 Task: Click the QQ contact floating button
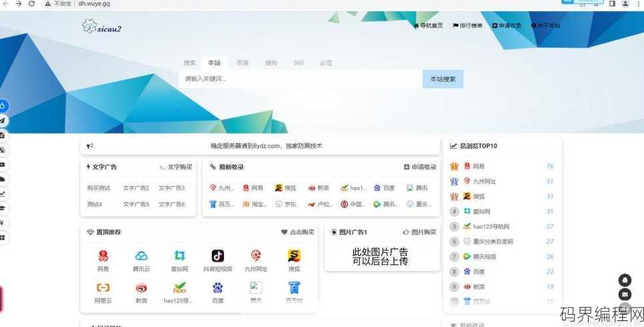[x=625, y=280]
